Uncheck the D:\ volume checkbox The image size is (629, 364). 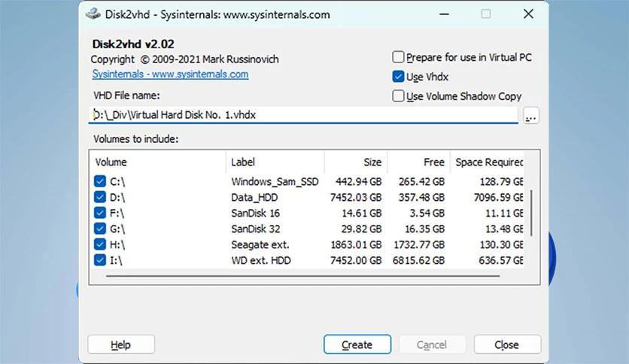point(100,197)
